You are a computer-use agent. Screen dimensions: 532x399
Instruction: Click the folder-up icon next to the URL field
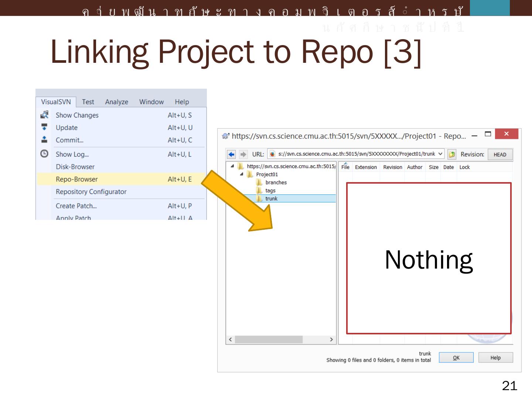(451, 154)
